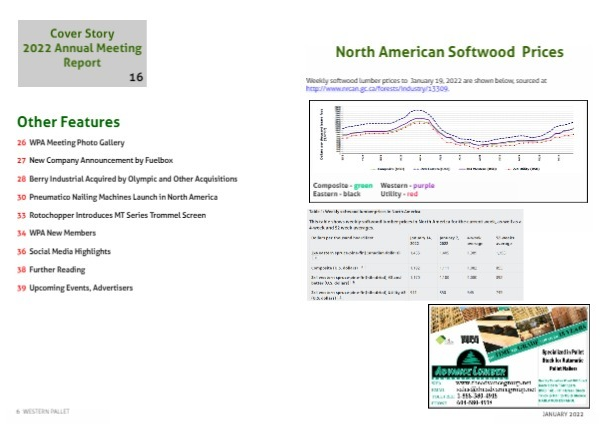The image size is (600, 424).
Task: Click the nrcan.gc.ca forests industry hyperlink
Action: tap(377, 88)
